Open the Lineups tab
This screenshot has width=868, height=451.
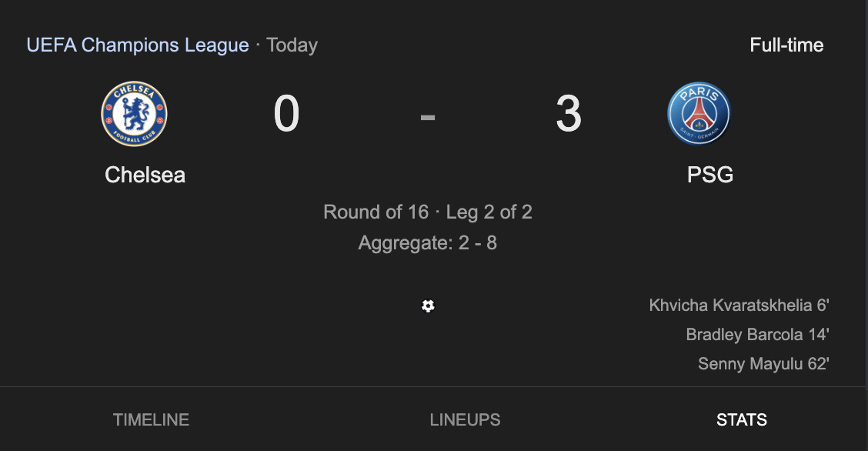pyautogui.click(x=465, y=419)
